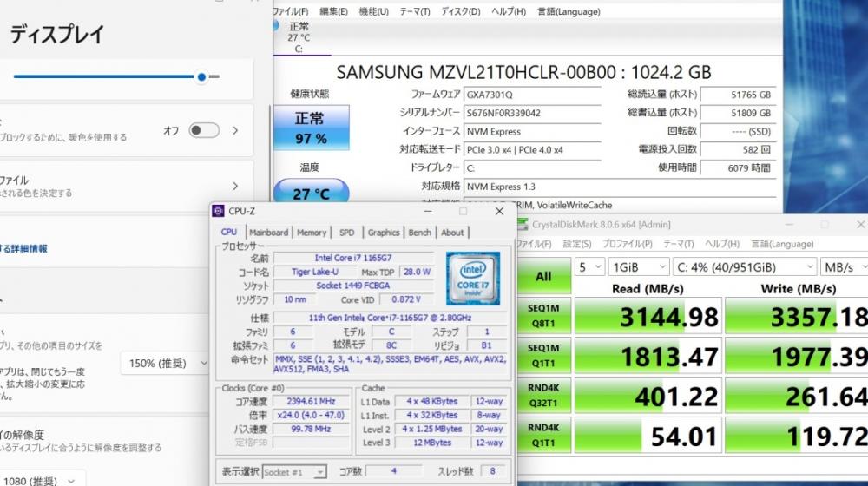This screenshot has width=868, height=486.
Task: Open CrystalDiskInfo ヘルプ(H) menu
Action: coord(509,11)
